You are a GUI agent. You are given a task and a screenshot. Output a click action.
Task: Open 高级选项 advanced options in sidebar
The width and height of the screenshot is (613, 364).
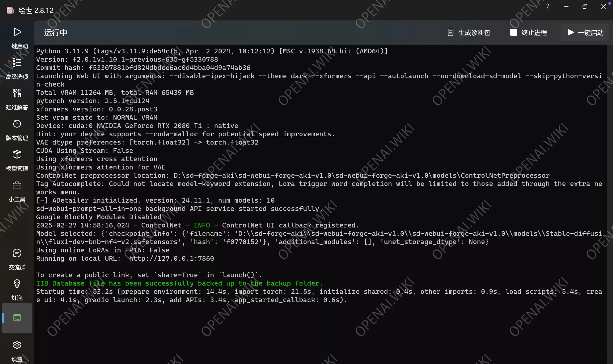pos(17,69)
